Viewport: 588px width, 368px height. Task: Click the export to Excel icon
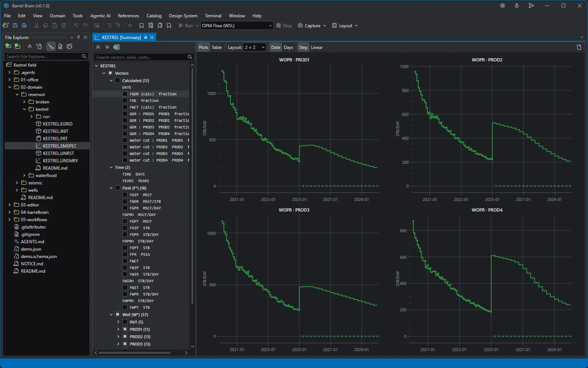[x=116, y=47]
